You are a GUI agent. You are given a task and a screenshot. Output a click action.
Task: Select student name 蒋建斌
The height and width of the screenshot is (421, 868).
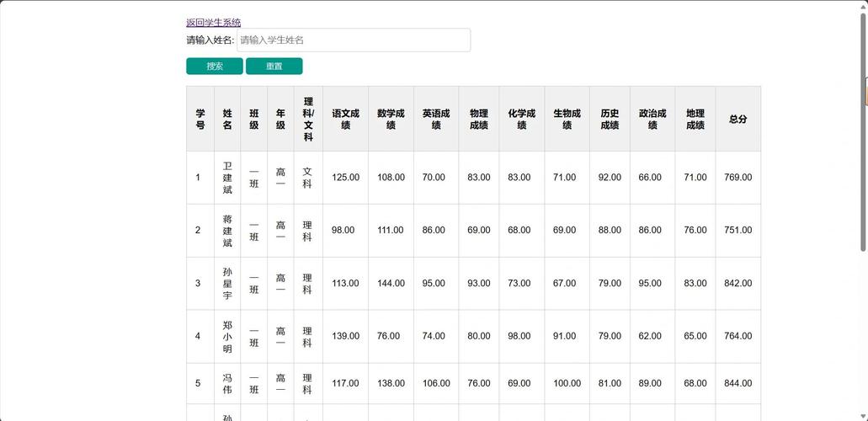(x=227, y=231)
